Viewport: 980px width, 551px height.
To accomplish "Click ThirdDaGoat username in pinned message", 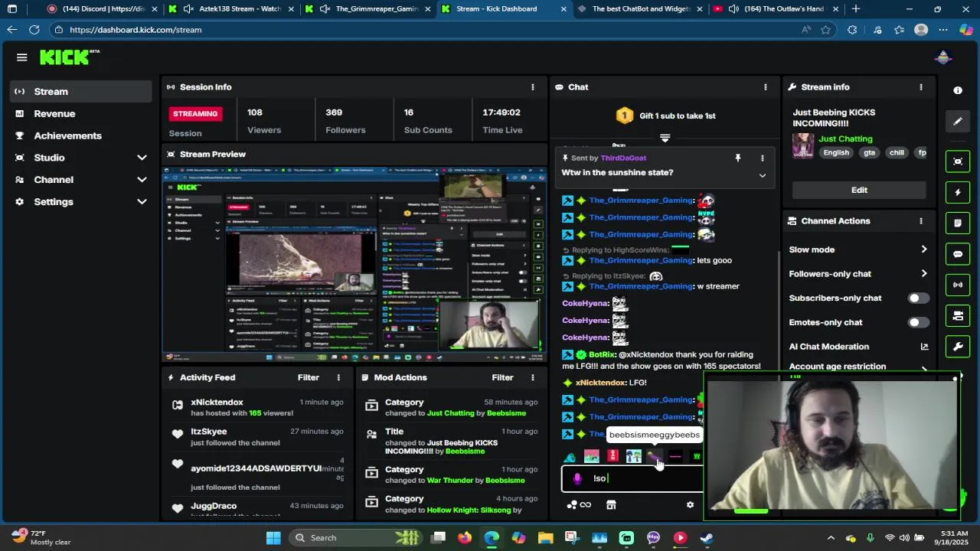I will click(x=623, y=158).
